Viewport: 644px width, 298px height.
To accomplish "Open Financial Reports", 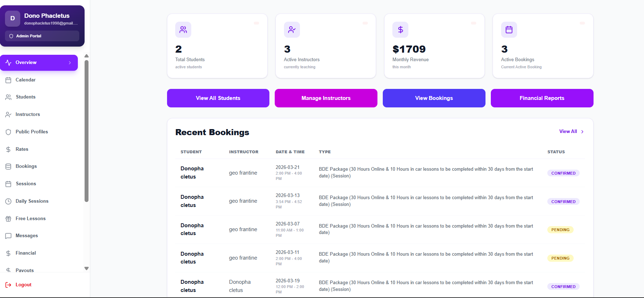I will [x=542, y=98].
